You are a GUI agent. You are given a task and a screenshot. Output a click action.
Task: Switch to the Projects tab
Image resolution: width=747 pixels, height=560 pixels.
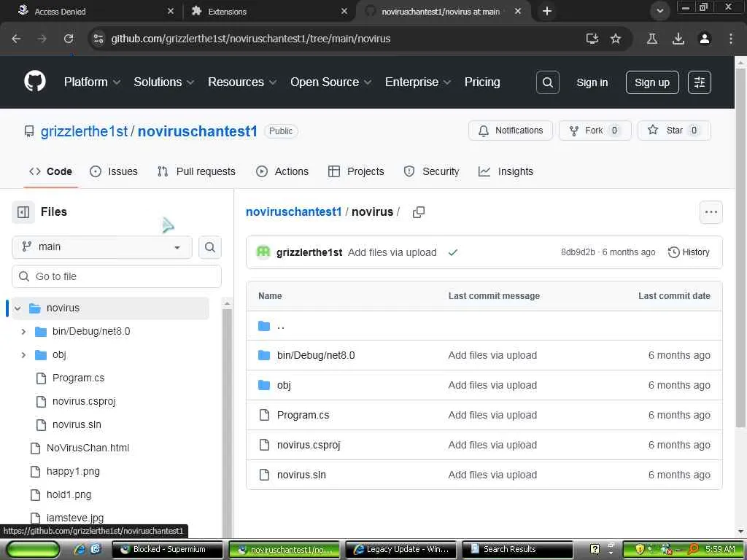(356, 171)
